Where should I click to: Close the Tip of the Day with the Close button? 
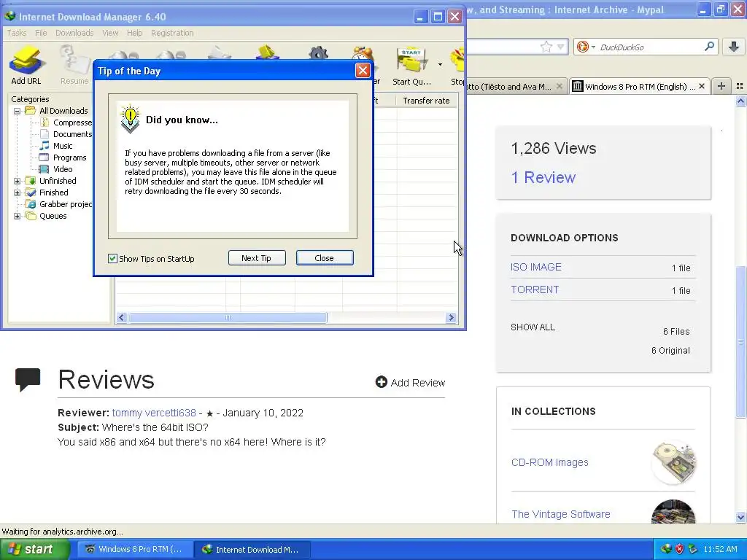[325, 258]
